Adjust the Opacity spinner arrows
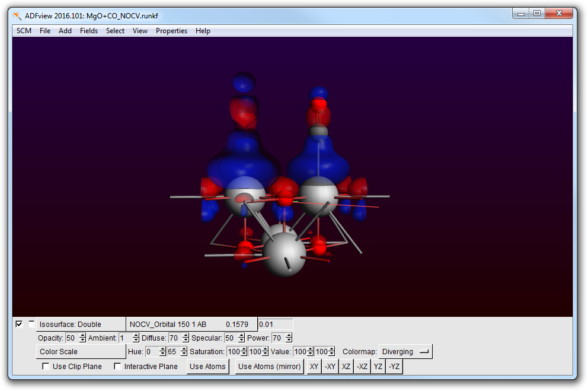 coord(82,338)
